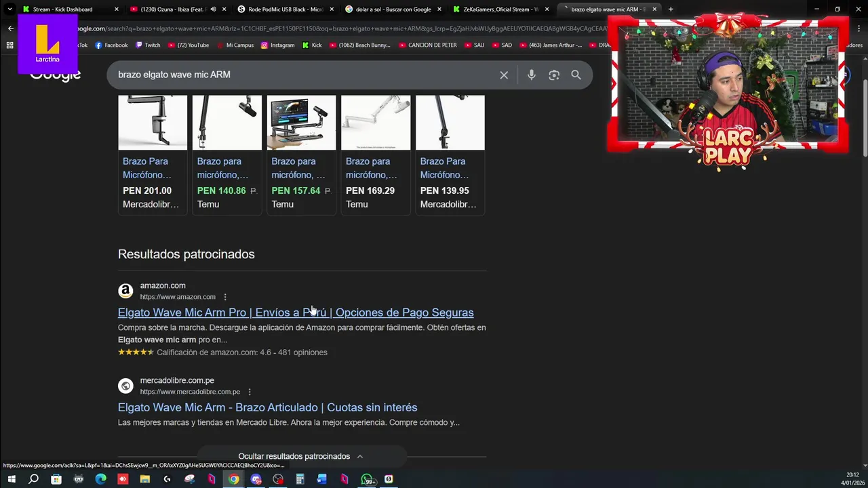The image size is (868, 488).
Task: Click the magnifying glass search icon
Action: (576, 75)
